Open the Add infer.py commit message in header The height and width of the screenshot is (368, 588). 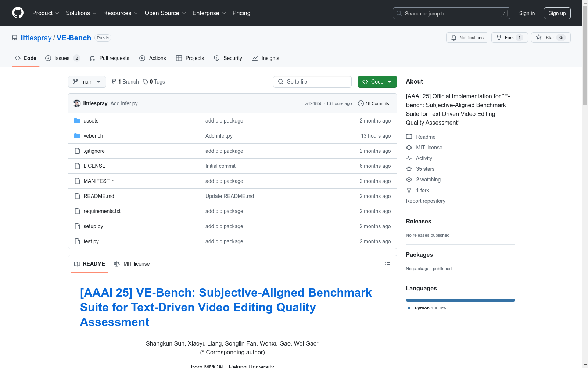(124, 103)
